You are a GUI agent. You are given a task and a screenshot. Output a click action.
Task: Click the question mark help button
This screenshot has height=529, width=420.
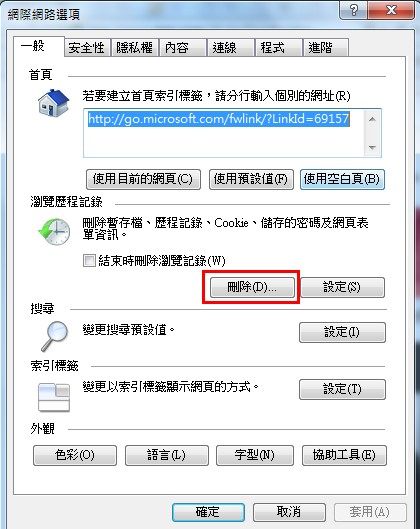[353, 10]
